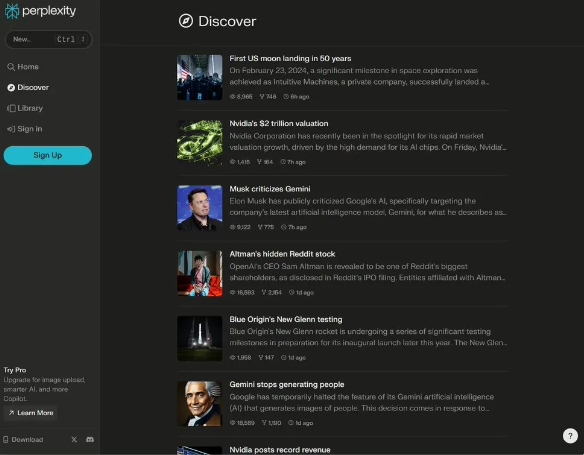The height and width of the screenshot is (455, 584).
Task: Open First US moon landing thumbnail
Action: pos(200,77)
